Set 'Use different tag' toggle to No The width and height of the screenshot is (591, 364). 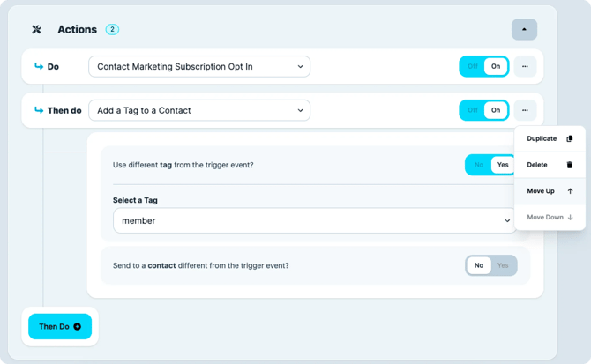click(x=479, y=165)
